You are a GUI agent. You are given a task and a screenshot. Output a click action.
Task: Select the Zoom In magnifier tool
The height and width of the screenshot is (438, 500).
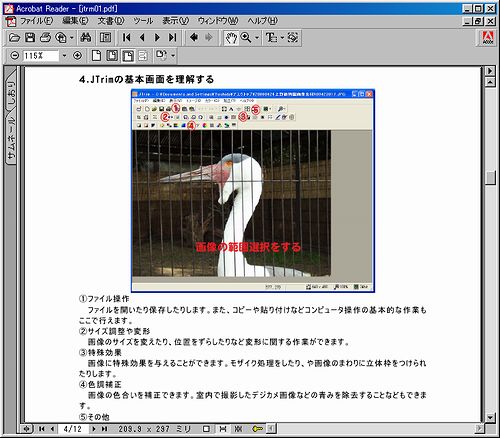pos(246,38)
